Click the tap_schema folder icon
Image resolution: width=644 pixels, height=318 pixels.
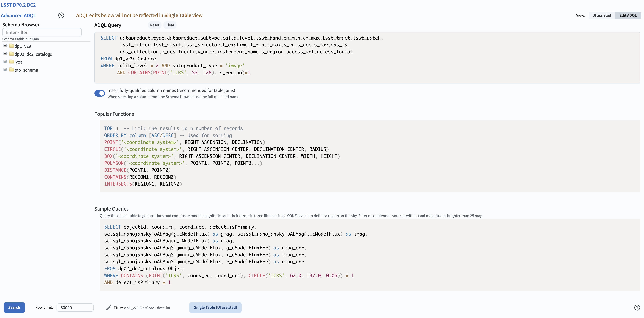(12, 70)
